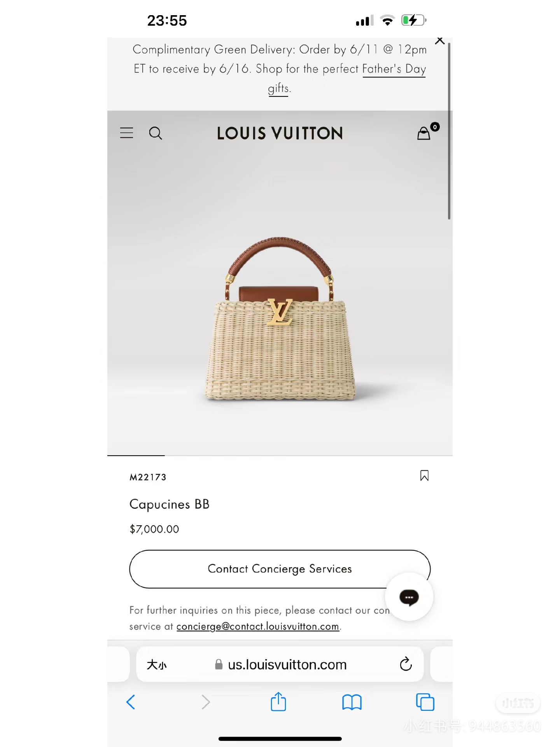Screen dimensions: 560x747
Task: Open the hamburger navigation menu
Action: pos(126,133)
